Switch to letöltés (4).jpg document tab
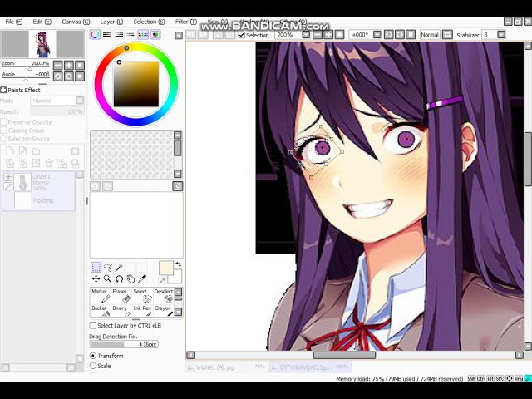Viewport: 532px width, 399px height. point(227,367)
